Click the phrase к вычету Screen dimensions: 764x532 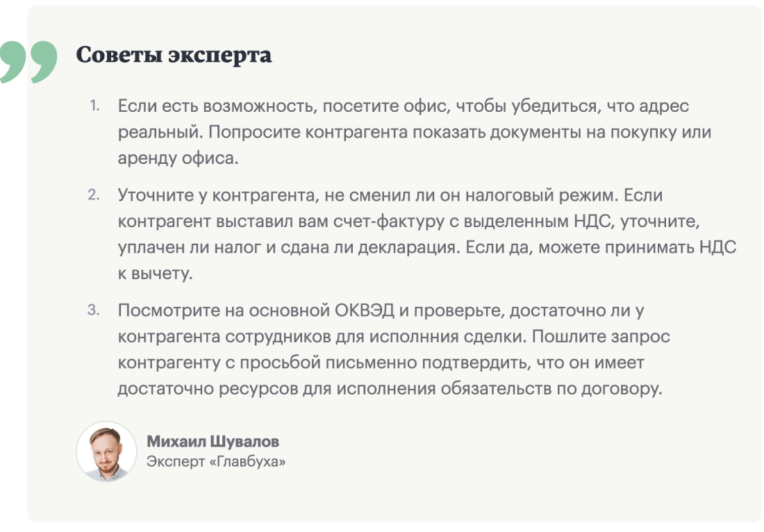tap(154, 274)
